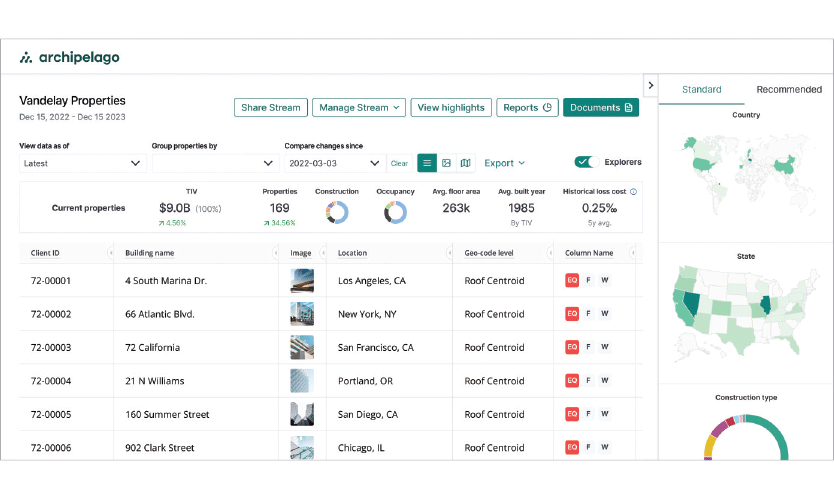Screen dimensions: 834x500
Task: Click W badge in row 72-00004
Action: coord(605,380)
